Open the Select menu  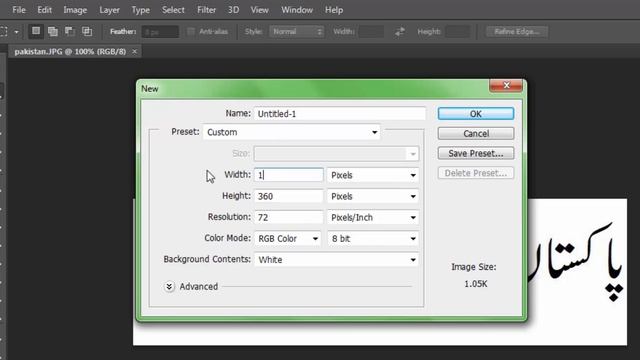173,10
